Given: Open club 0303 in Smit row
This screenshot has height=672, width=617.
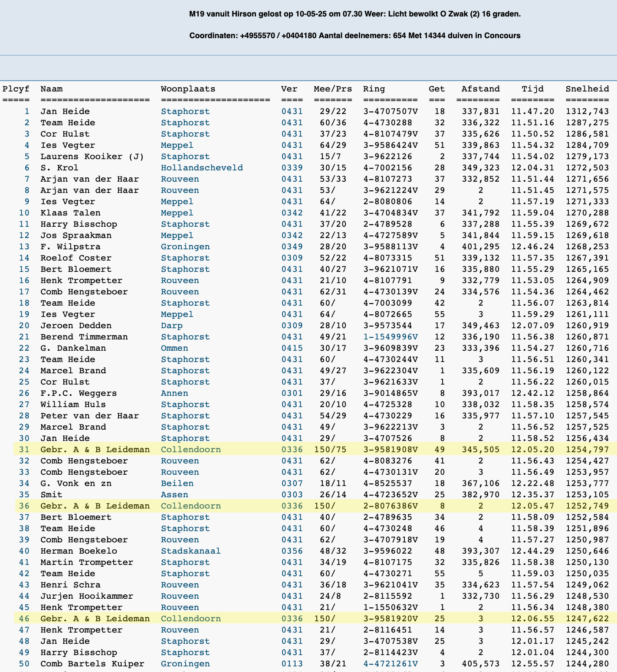Looking at the screenshot, I should 292,495.
